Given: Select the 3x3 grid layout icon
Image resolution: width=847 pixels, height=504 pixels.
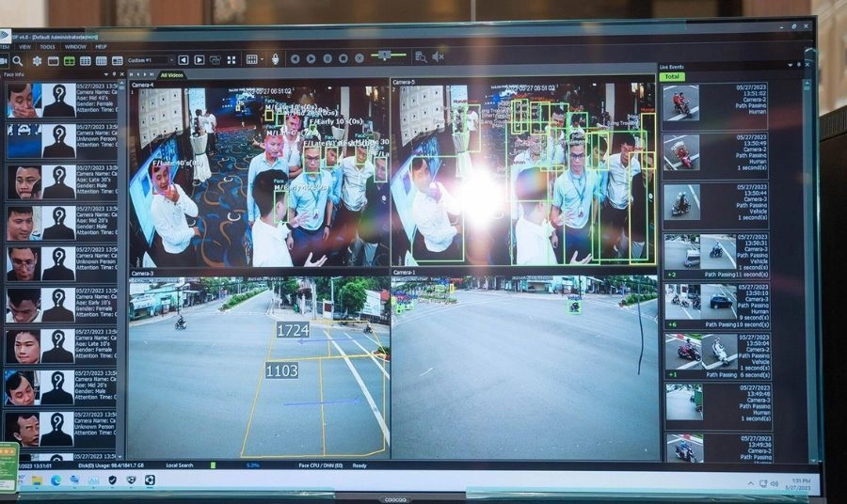Looking at the screenshot, I should click(x=86, y=61).
